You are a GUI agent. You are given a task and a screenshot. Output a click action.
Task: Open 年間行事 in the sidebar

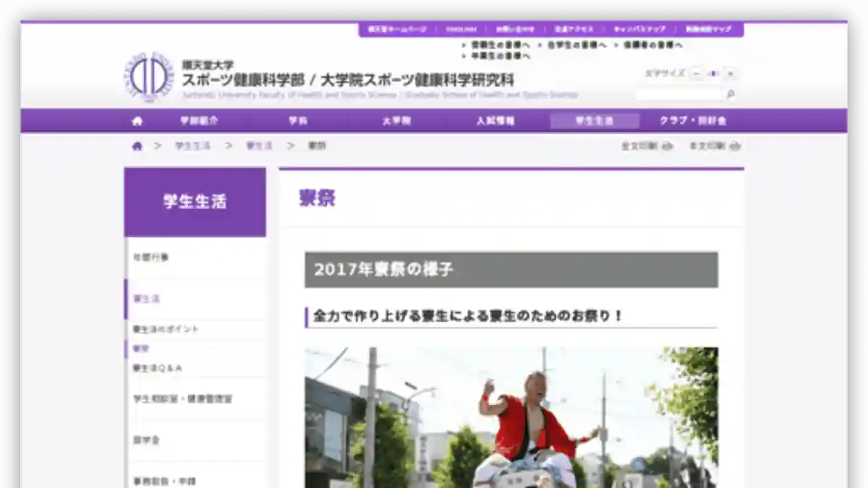click(x=150, y=257)
